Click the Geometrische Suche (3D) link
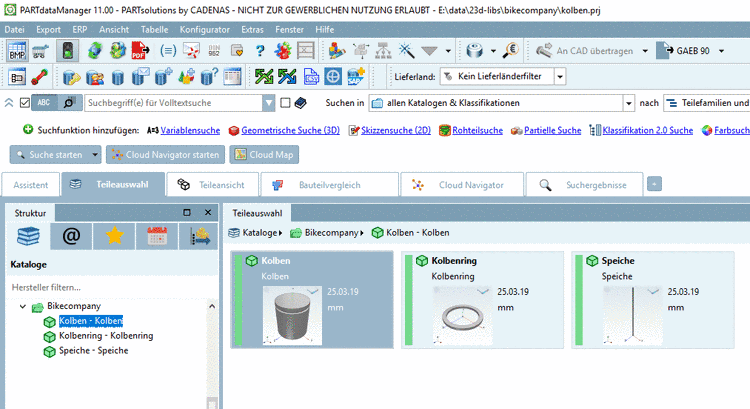Viewport: 750px width, 409px height. 290,130
